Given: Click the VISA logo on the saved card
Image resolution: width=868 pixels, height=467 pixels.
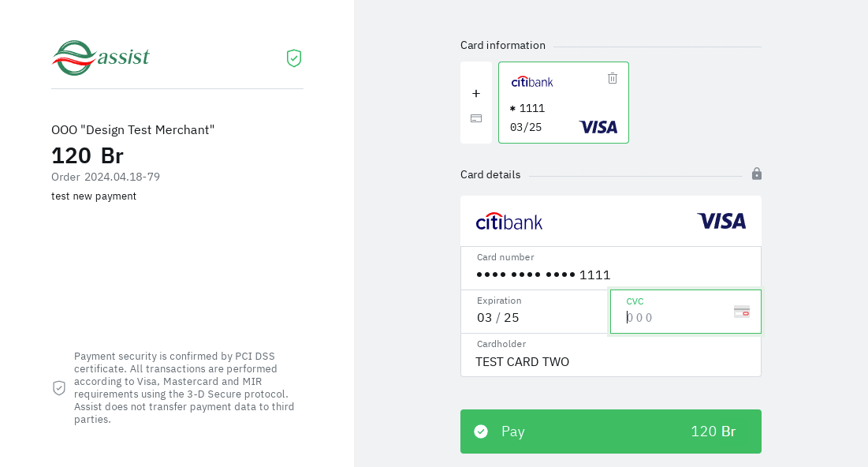Looking at the screenshot, I should (598, 127).
